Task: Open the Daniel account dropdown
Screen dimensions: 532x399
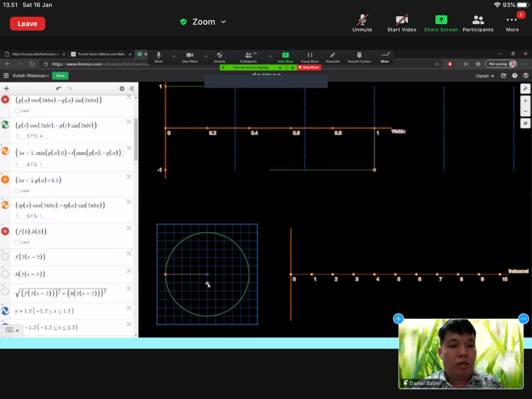Action: (x=485, y=76)
